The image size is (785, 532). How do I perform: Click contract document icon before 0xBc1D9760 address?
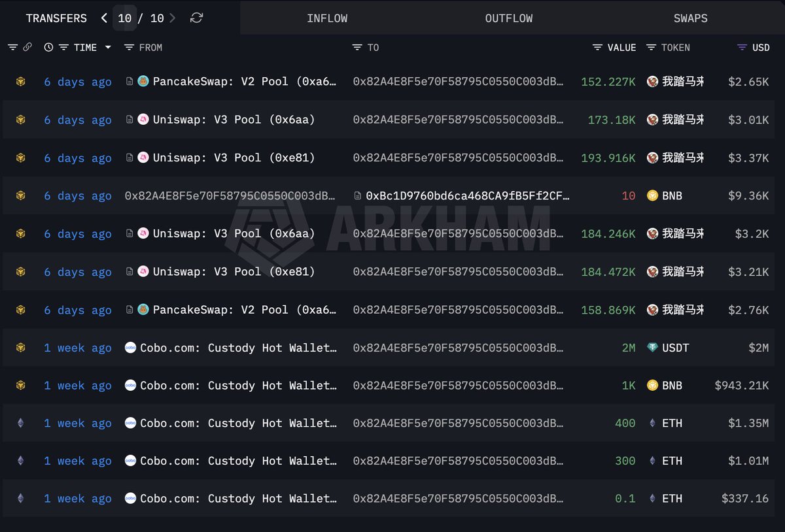tap(357, 195)
